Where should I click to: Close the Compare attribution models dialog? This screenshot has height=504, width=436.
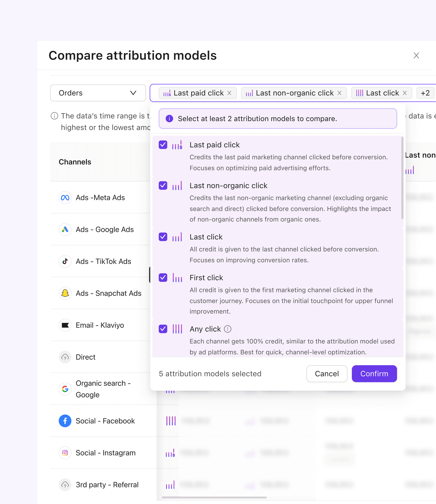[416, 56]
